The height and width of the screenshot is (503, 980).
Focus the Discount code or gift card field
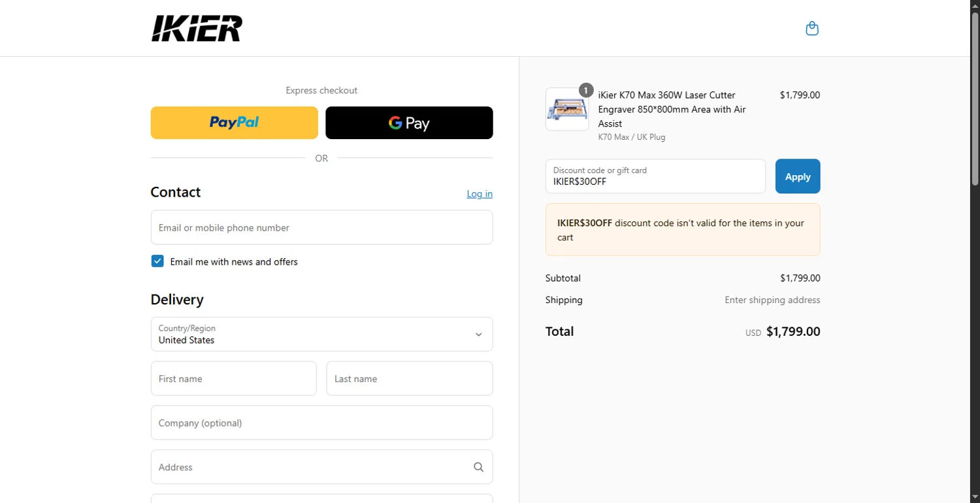[655, 176]
